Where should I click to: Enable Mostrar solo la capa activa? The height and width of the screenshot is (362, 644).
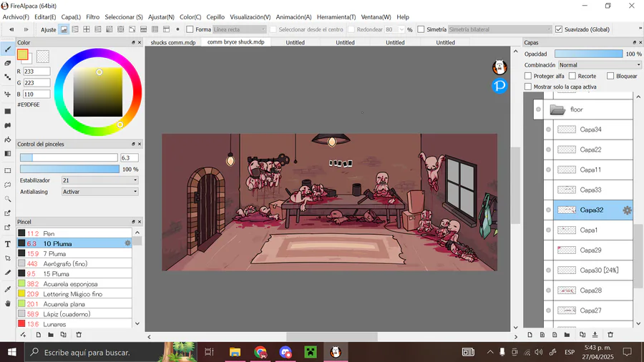point(528,87)
